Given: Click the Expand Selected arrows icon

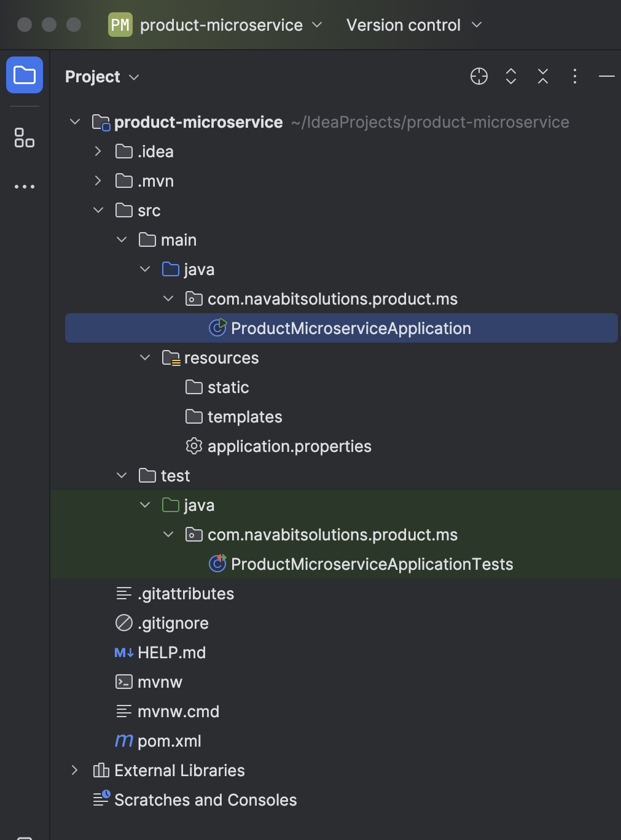Looking at the screenshot, I should coord(510,76).
